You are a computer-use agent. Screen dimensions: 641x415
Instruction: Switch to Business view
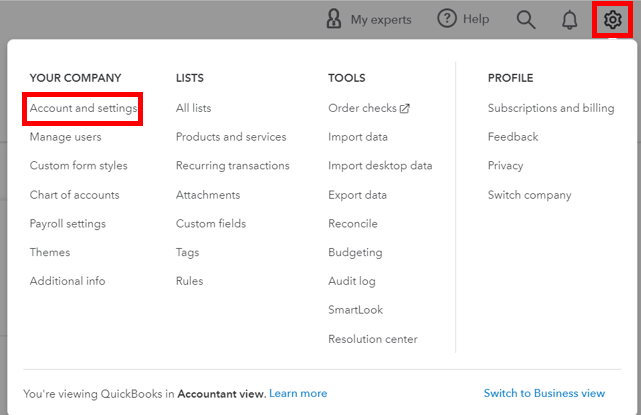click(544, 394)
